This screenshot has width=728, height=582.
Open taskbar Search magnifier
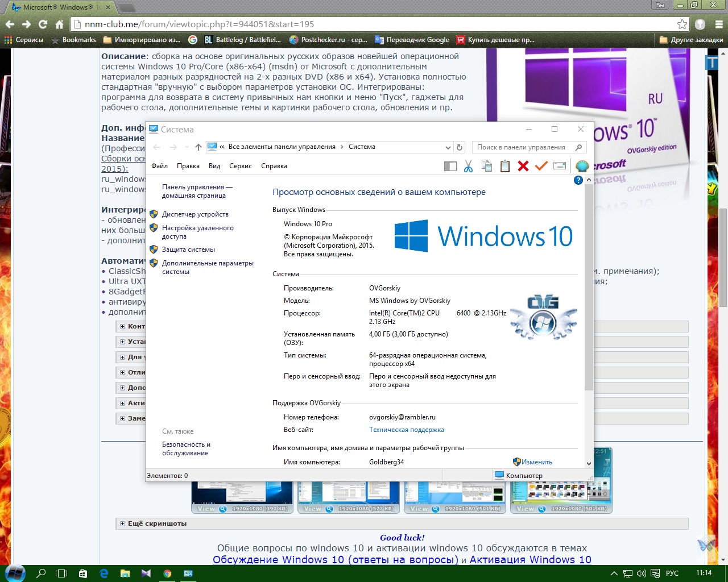[x=41, y=573]
